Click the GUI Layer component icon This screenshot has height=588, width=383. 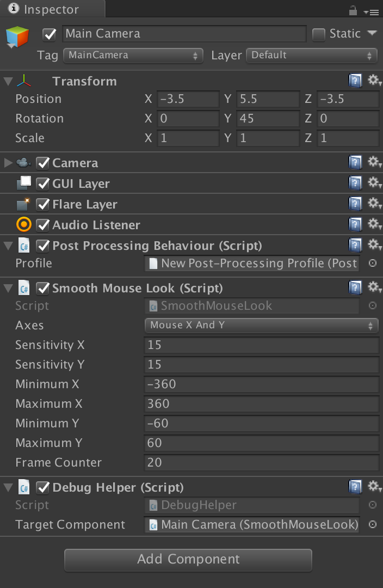coord(23,182)
